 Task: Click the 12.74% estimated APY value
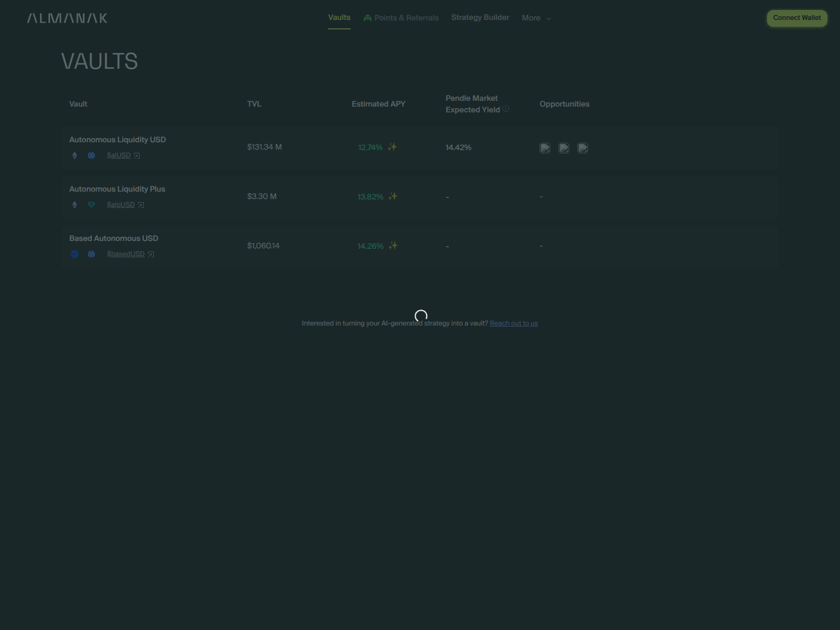(x=370, y=148)
